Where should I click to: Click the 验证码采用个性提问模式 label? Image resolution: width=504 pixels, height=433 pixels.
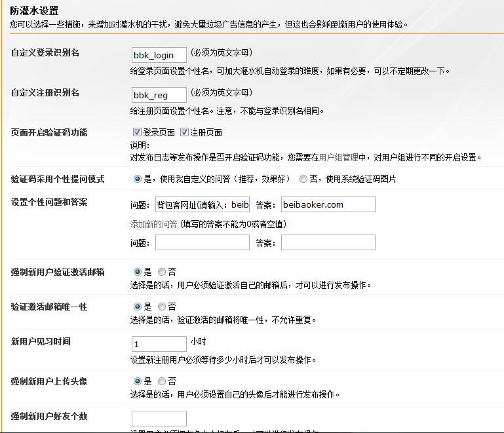(x=58, y=179)
